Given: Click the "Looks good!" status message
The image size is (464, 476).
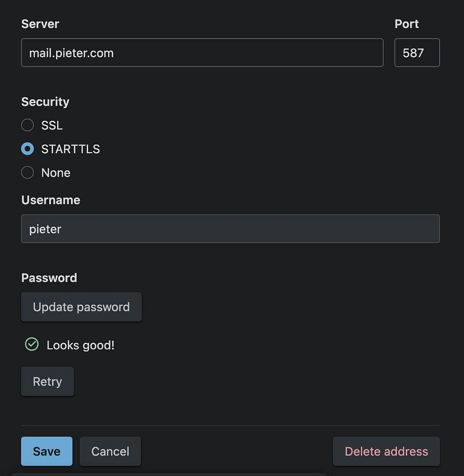Looking at the screenshot, I should click(81, 345).
